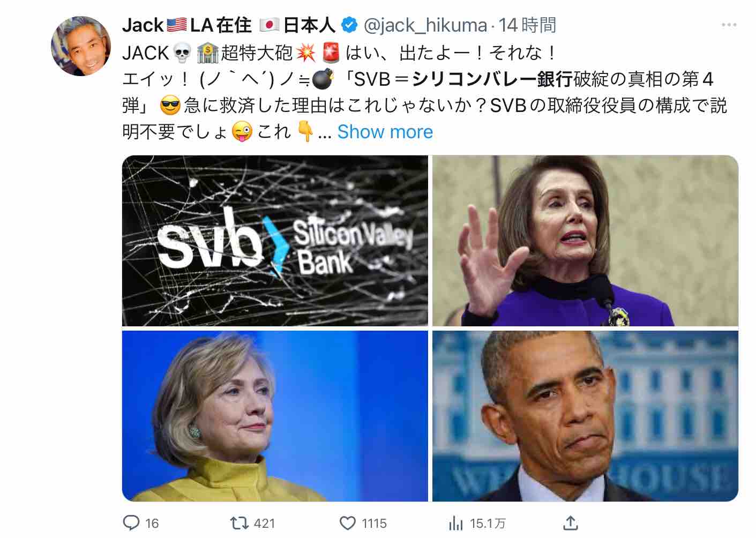Open the top-right photo of woman in purple
Image resolution: width=756 pixels, height=538 pixels.
(586, 241)
